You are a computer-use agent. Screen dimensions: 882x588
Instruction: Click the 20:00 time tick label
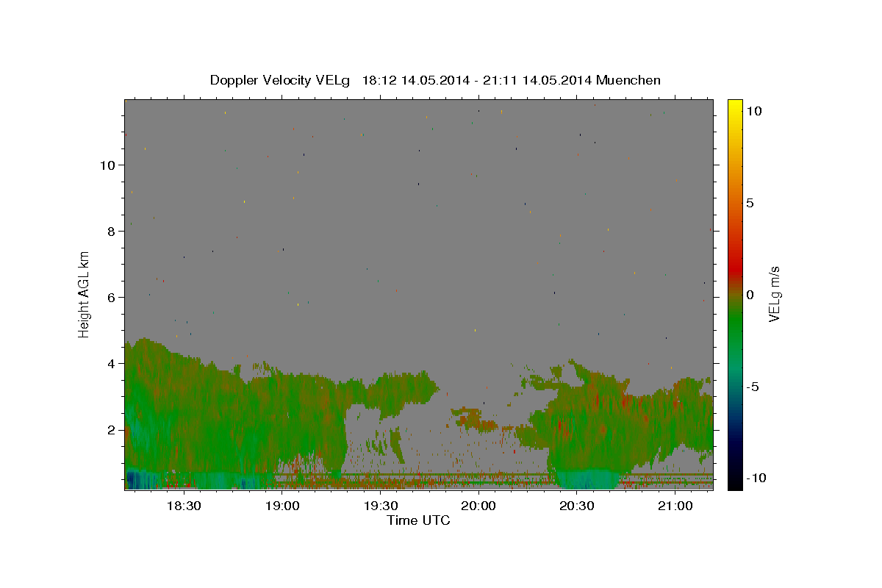tap(478, 506)
